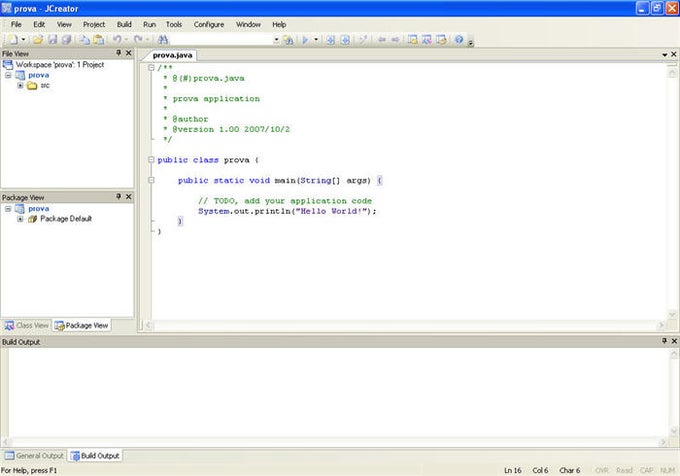Click the Paste toolbar icon
680x476 pixels.
(x=99, y=40)
